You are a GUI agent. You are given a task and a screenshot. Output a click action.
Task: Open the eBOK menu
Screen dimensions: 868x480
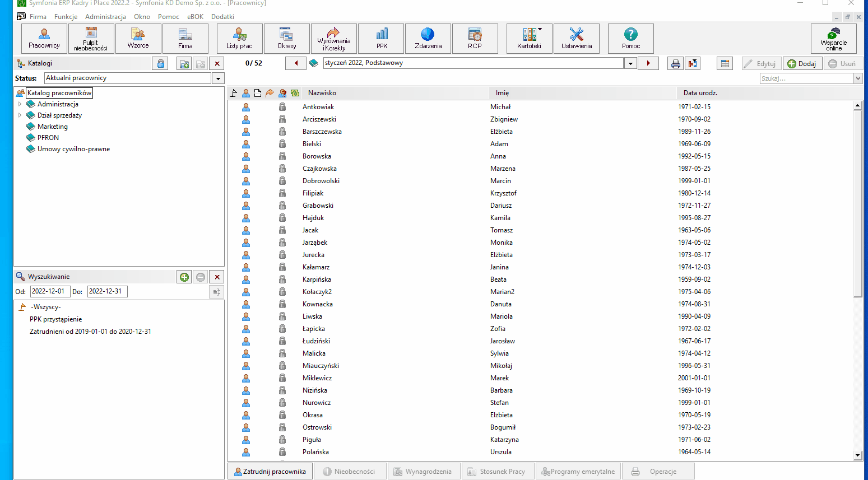point(195,17)
